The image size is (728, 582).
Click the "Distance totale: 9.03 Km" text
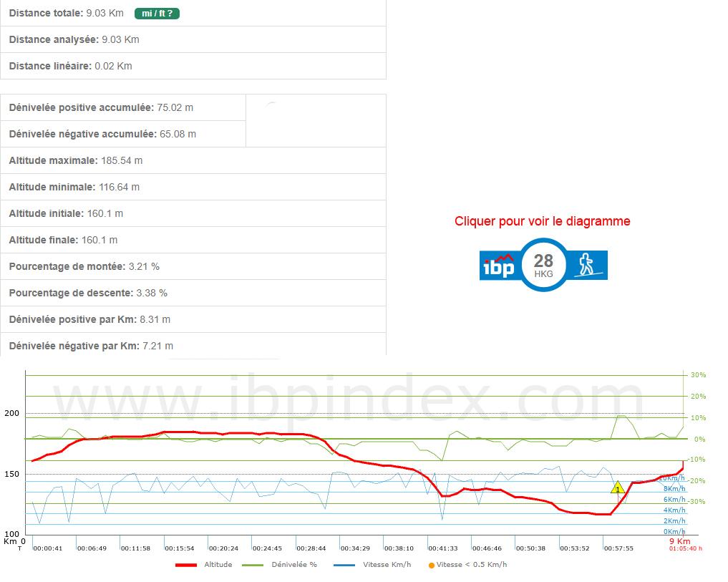pos(67,13)
